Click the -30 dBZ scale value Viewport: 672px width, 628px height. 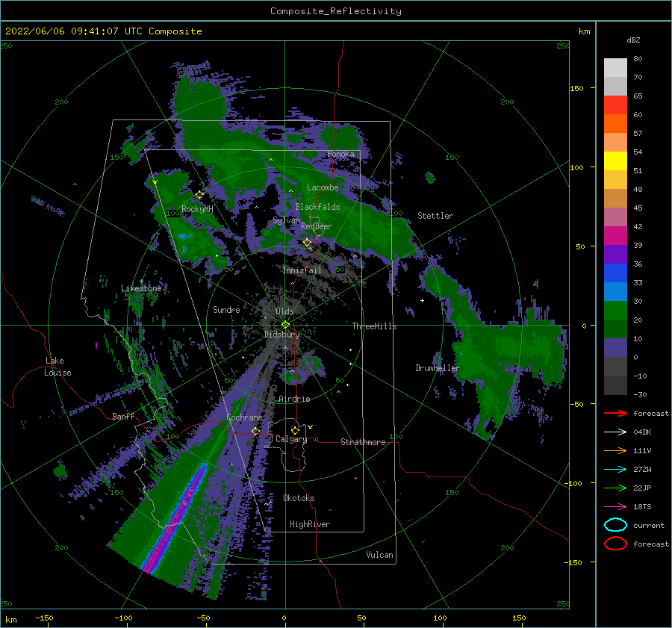pos(640,394)
